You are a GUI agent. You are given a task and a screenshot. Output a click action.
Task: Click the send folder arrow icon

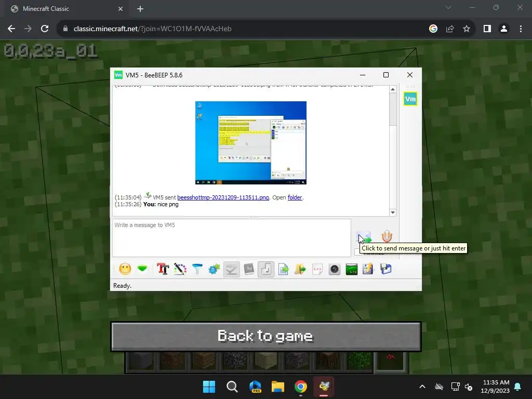point(300,269)
